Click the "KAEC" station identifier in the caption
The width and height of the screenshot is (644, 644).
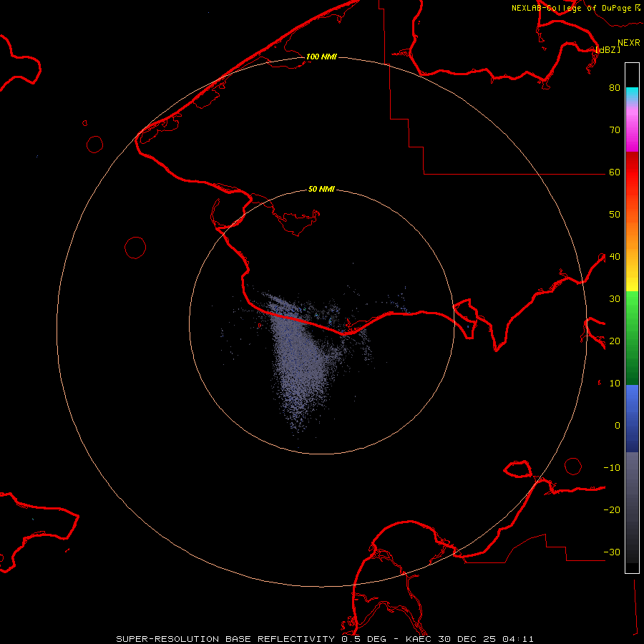click(418, 639)
